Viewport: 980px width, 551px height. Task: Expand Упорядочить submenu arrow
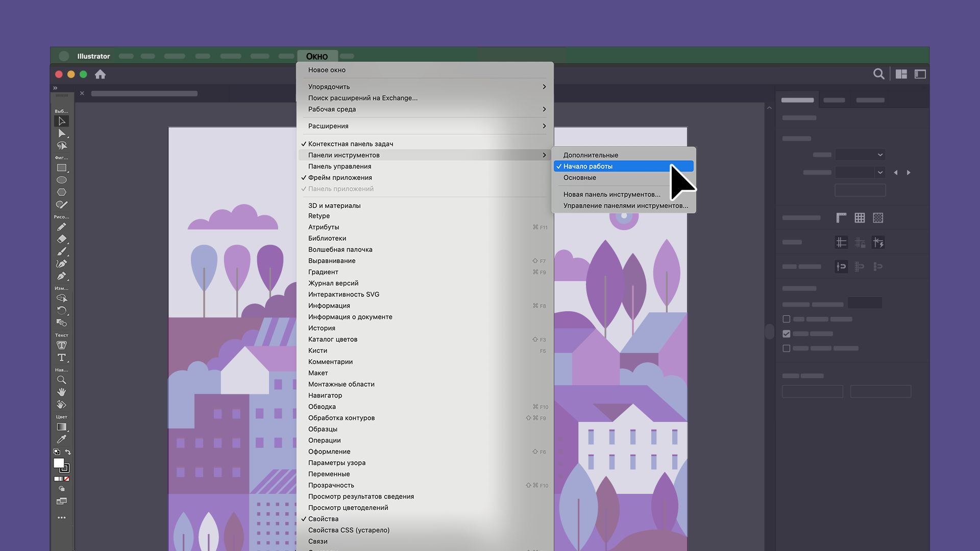[x=544, y=87]
